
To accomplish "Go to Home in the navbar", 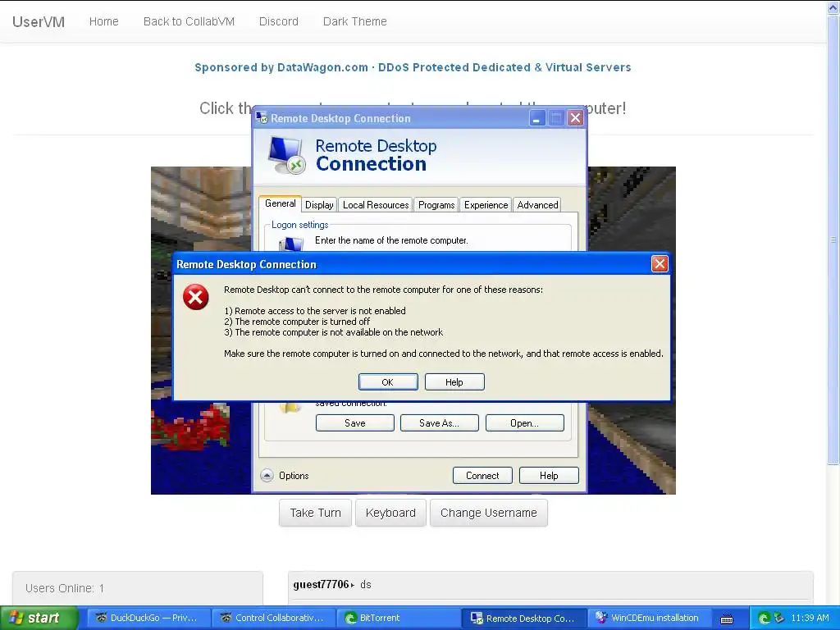I will click(104, 21).
